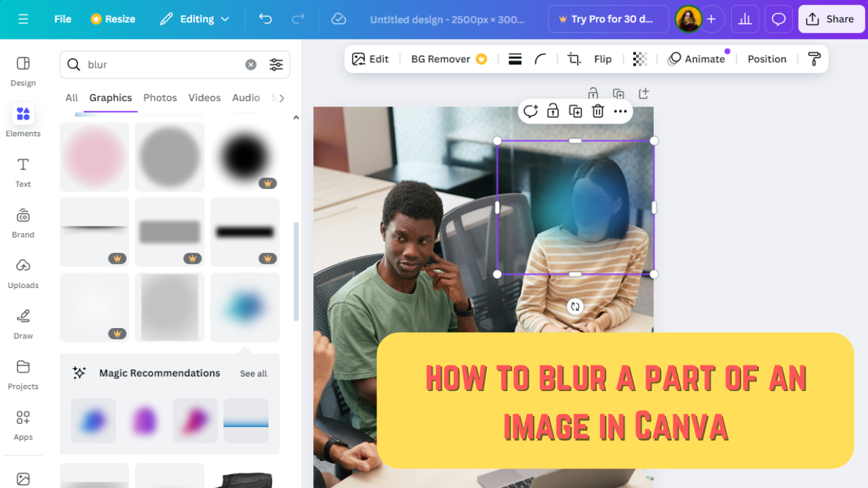Delete the selected element with the trash icon
This screenshot has height=488, width=868.
[x=597, y=110]
